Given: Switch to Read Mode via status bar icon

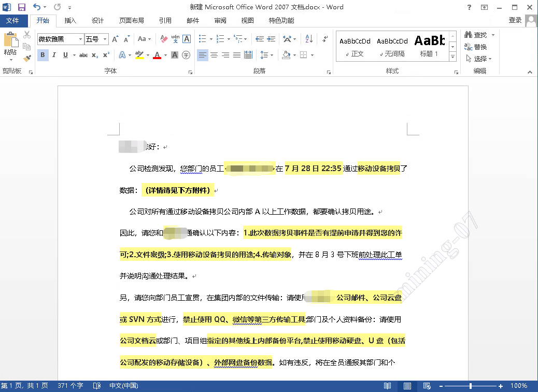Looking at the screenshot, I should click(386, 386).
